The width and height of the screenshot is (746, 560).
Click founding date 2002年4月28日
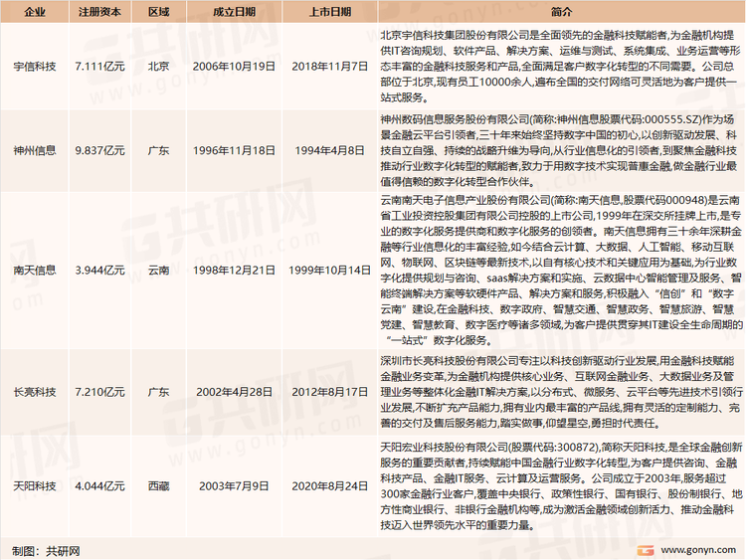[234, 392]
